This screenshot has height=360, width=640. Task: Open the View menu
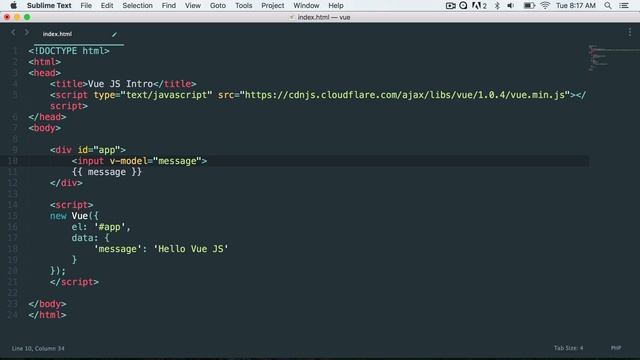pos(193,6)
